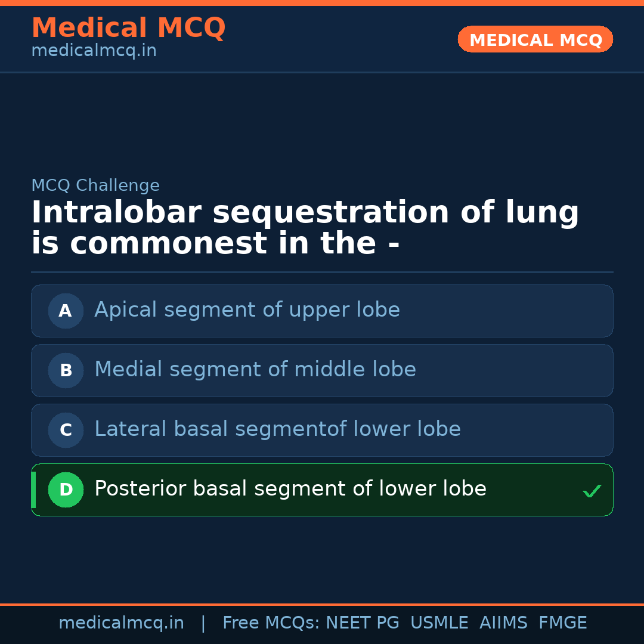
Task: Pick 'Medial segment of middle lobe' answer
Action: 255,370
